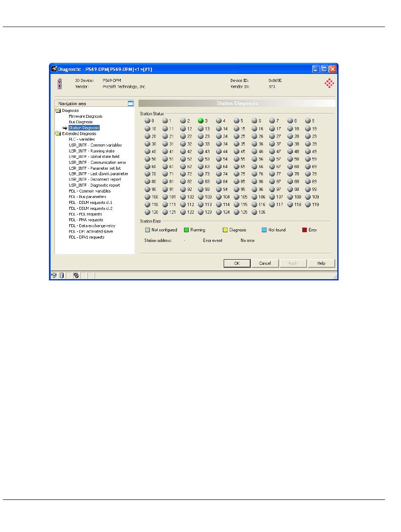Select the station 119 status indicator
Image resolution: width=401 pixels, height=532 pixels.
coord(308,205)
